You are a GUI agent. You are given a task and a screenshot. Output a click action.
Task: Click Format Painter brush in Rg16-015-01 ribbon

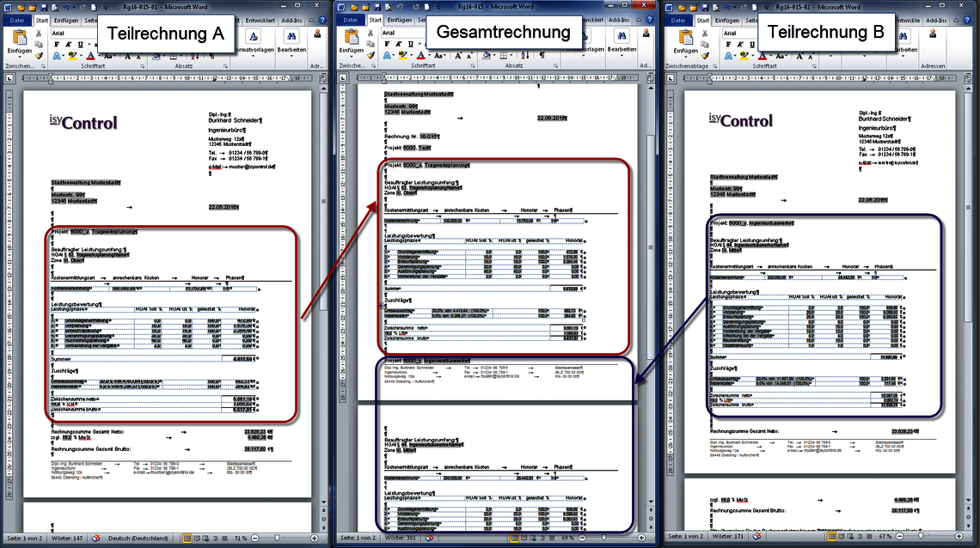point(39,56)
